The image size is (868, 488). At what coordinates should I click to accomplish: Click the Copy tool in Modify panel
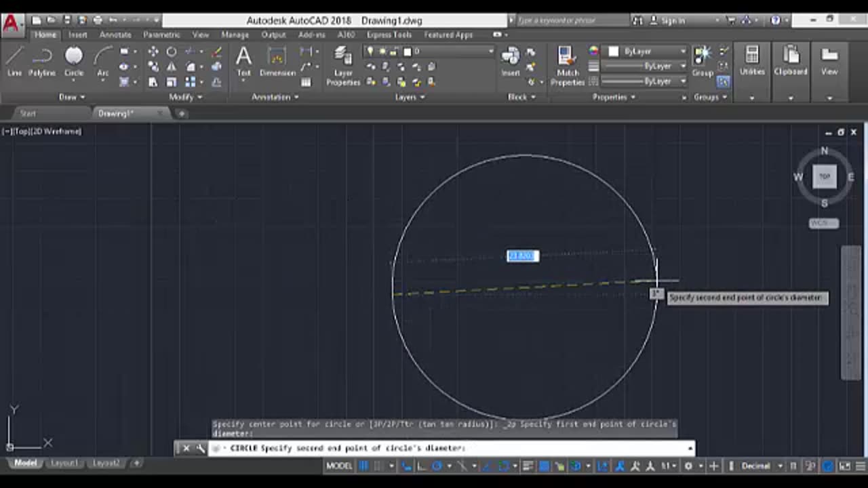coord(153,67)
